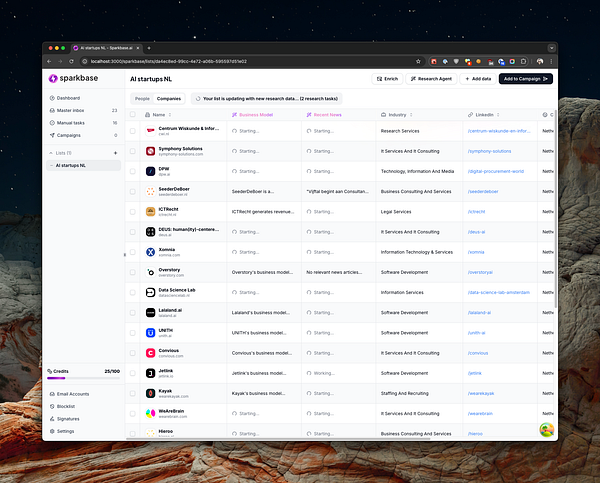The image size is (600, 483).
Task: Switch to the People tab
Action: (x=142, y=99)
